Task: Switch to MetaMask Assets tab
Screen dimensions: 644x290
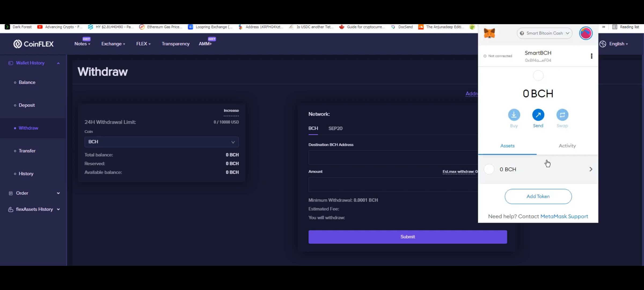Action: coord(507,146)
